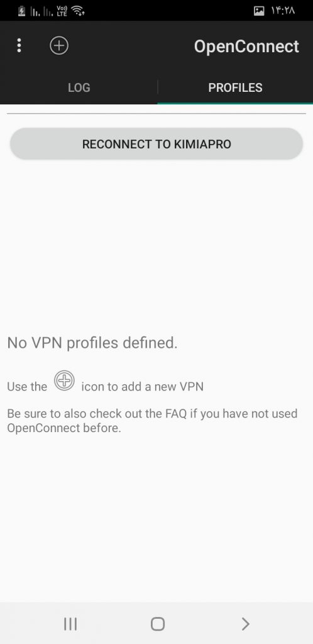Screen dimensions: 313x644
Task: Tap the 'No VPN profiles defined.' message
Action: pos(92,343)
